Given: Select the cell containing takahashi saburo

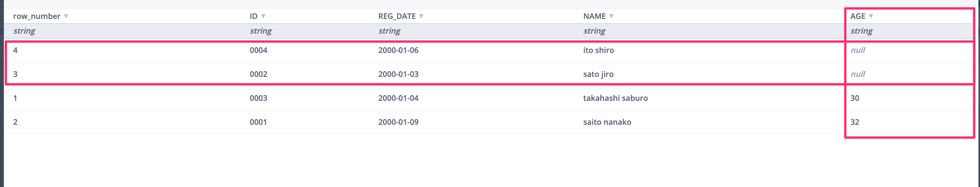Looking at the screenshot, I should click(x=615, y=98).
